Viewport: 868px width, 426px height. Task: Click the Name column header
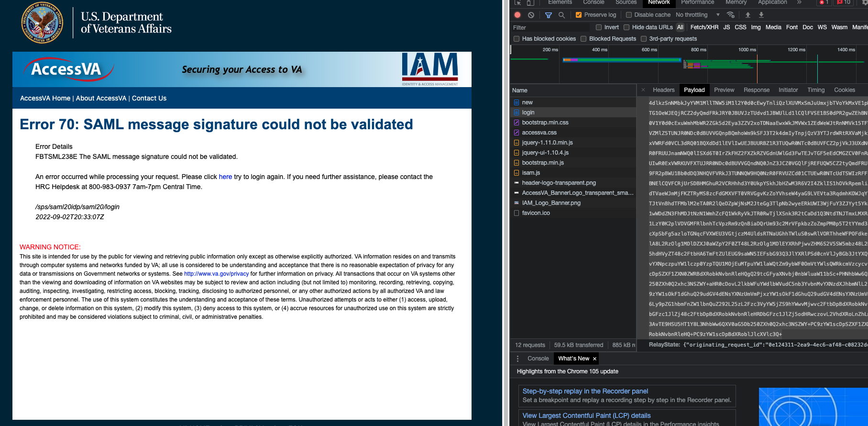pos(573,90)
